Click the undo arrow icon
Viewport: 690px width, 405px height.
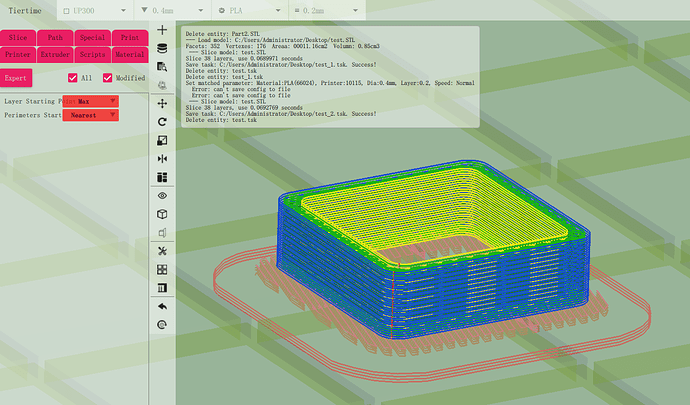(162, 306)
